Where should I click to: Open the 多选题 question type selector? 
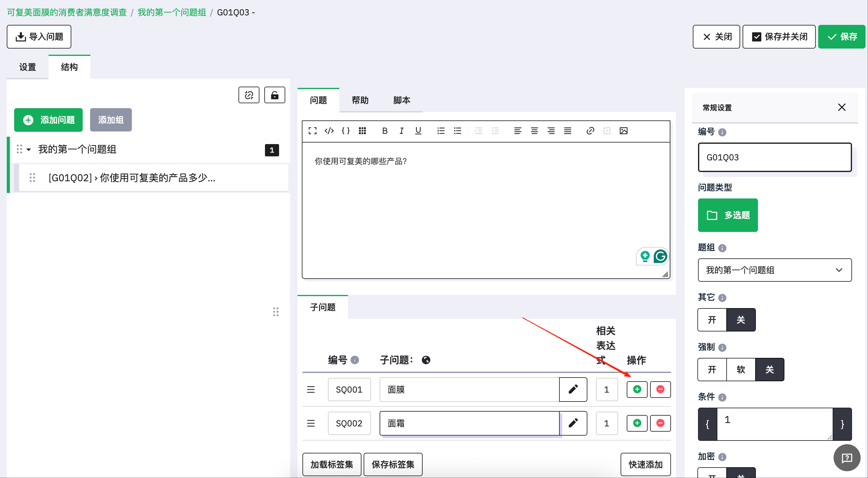pos(728,215)
